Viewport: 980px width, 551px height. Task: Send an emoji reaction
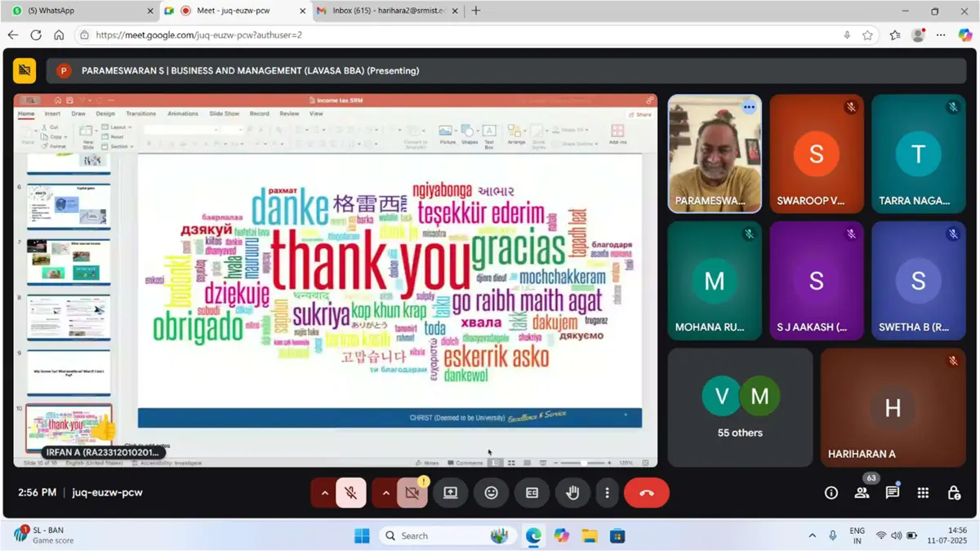click(491, 493)
